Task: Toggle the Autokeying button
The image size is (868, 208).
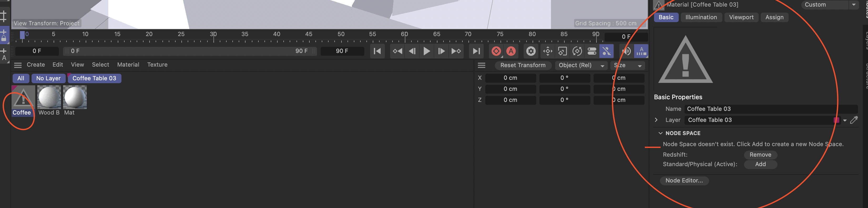Action: point(511,51)
